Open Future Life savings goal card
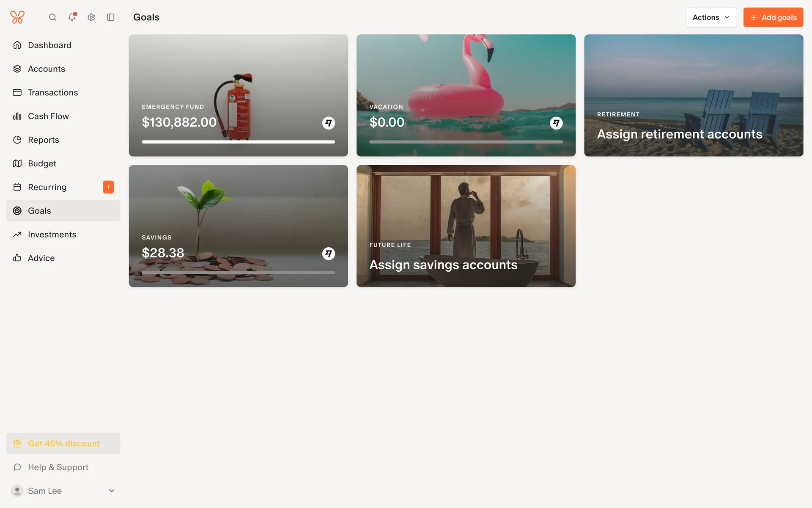812x508 pixels. coord(466,226)
